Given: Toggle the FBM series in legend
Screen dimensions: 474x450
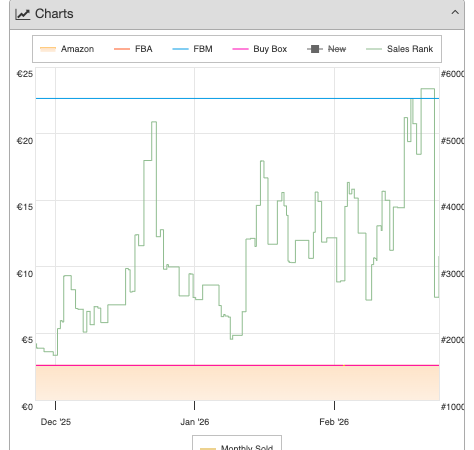Looking at the screenshot, I should 192,49.
